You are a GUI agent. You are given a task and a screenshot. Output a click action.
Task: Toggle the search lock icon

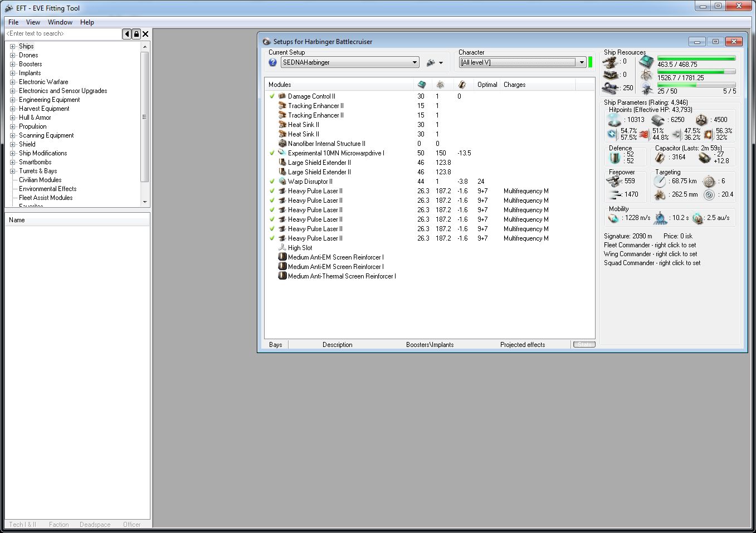[136, 34]
